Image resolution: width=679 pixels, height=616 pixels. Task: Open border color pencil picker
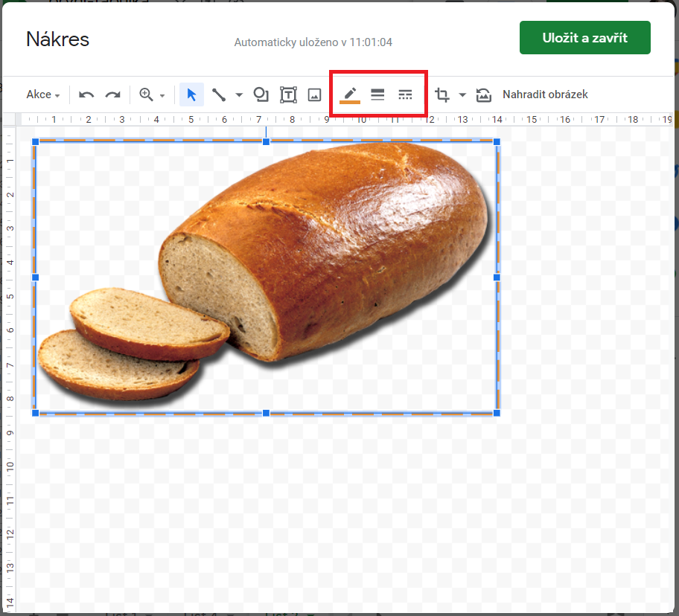pos(350,95)
